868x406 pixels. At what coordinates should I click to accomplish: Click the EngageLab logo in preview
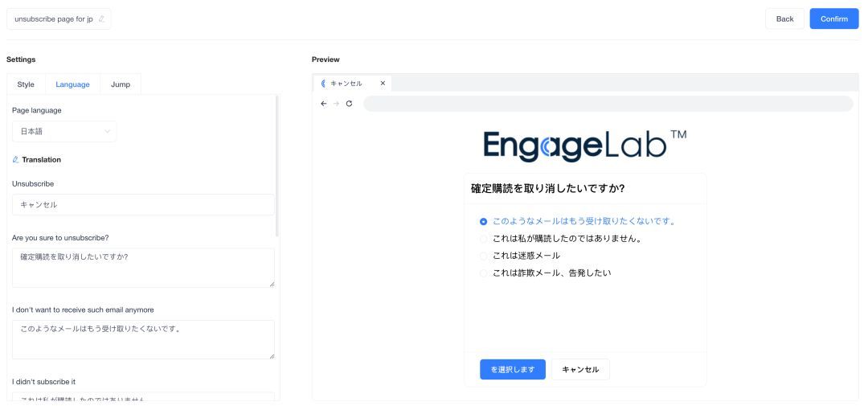click(x=585, y=146)
